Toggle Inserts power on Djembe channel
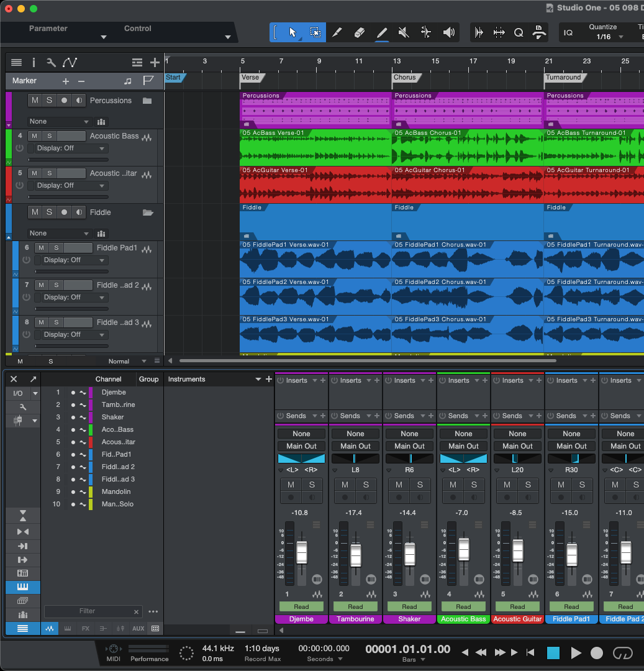This screenshot has width=644, height=671. 281,380
